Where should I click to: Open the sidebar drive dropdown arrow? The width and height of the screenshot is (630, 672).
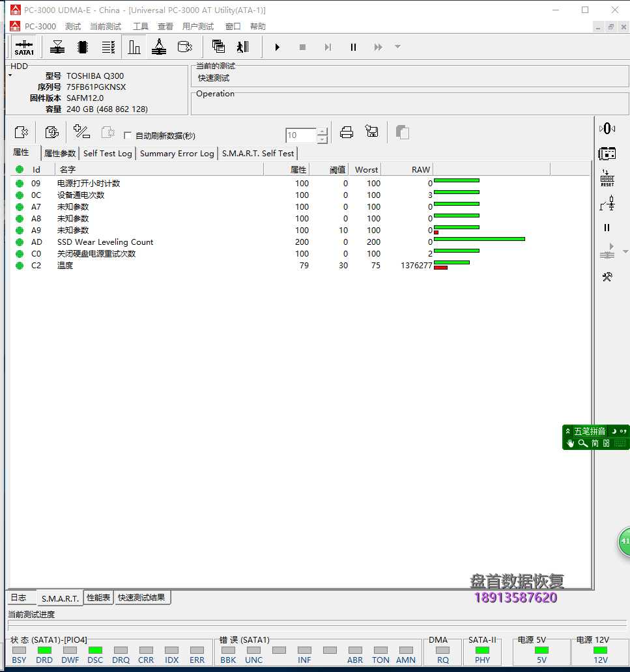click(x=625, y=251)
